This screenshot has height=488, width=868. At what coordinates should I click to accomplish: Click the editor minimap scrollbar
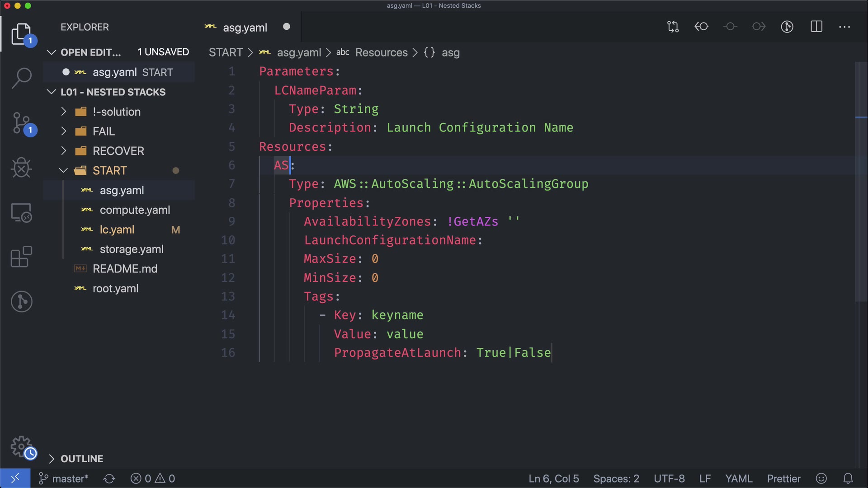[861, 181]
